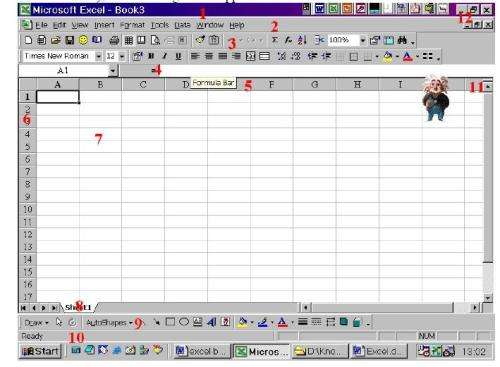500x367 pixels.
Task: Click the Merge and Center icon
Action: pos(250,56)
